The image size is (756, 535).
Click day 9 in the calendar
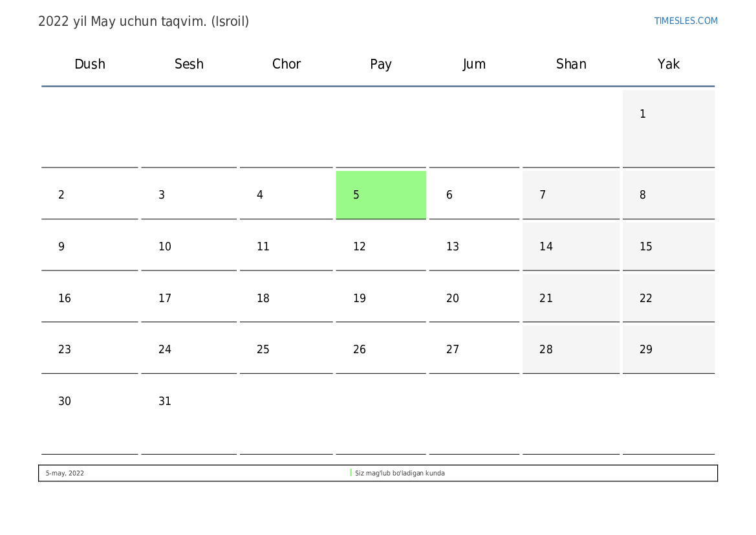(x=90, y=246)
